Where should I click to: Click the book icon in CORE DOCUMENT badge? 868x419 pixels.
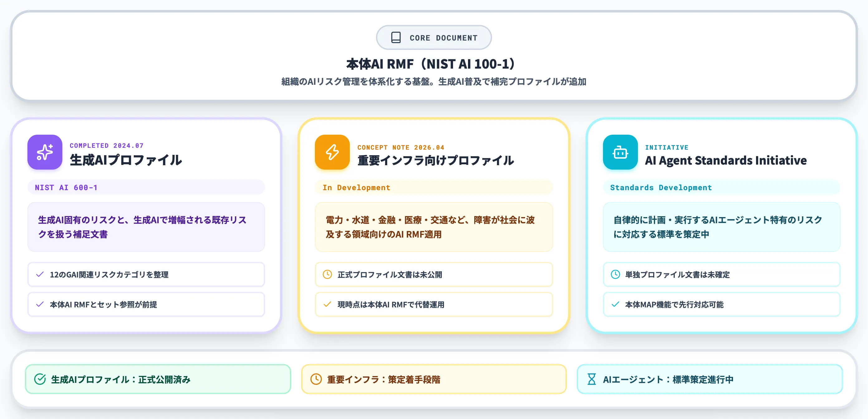click(x=396, y=37)
